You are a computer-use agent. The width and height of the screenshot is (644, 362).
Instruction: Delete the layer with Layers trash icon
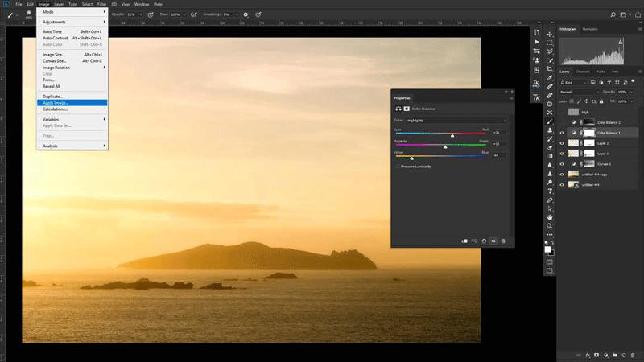coord(633,355)
